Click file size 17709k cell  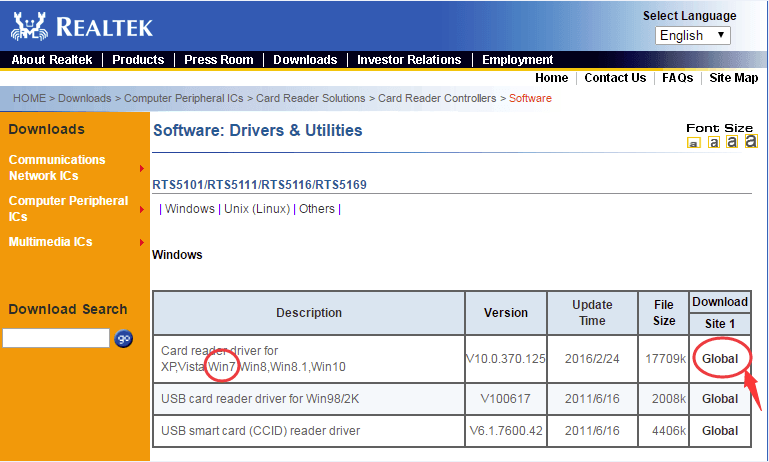(664, 359)
